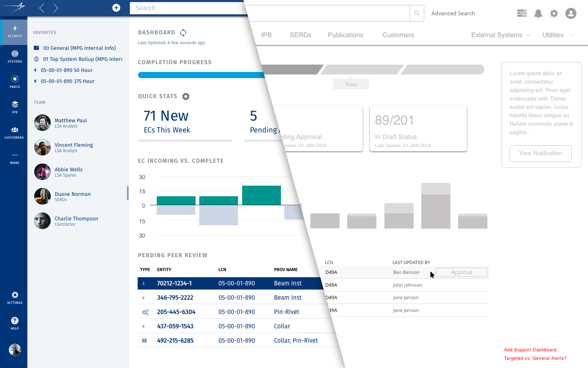Image resolution: width=588 pixels, height=368 pixels.
Task: Switch to the Publications tab
Action: 345,35
